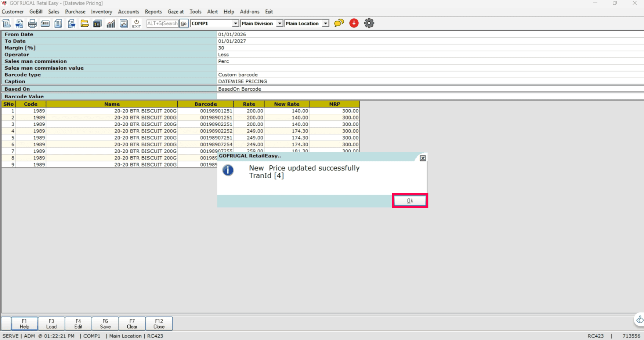Image resolution: width=644 pixels, height=340 pixels.
Task: Select barcode cell 00198907251
Action: 206,138
